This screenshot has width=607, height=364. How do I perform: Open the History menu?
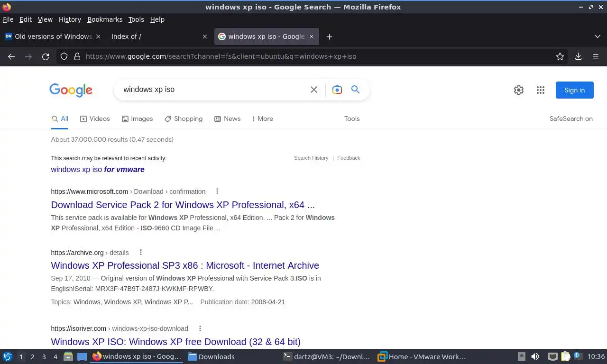70,19
